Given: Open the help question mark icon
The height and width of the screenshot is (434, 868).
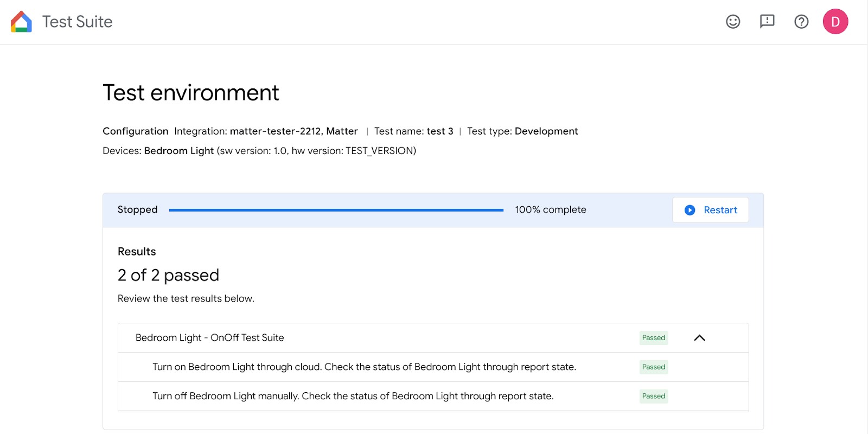Looking at the screenshot, I should tap(801, 22).
